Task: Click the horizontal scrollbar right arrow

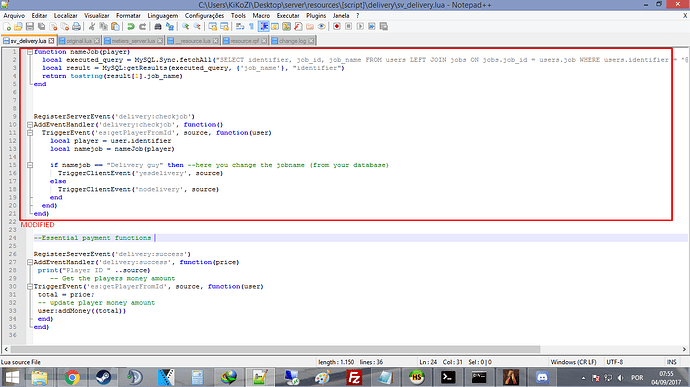Action: tap(684, 349)
